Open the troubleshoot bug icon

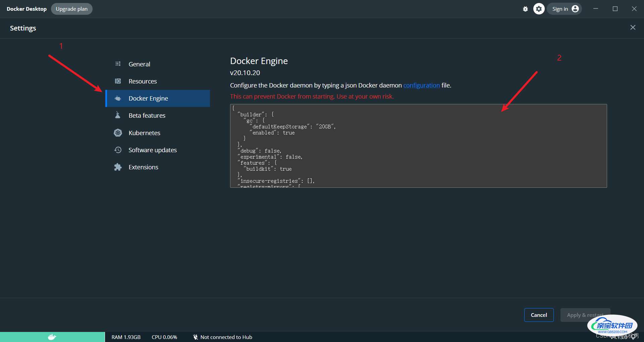coord(525,9)
